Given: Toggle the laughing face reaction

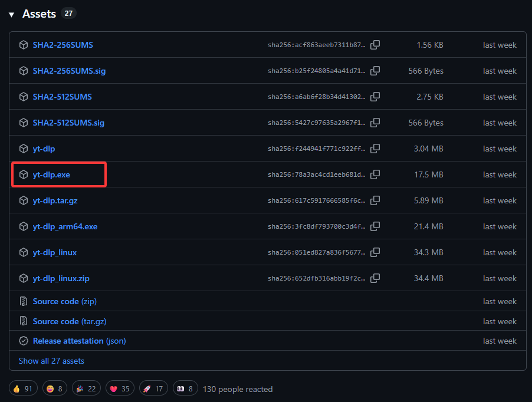Looking at the screenshot, I should [55, 388].
